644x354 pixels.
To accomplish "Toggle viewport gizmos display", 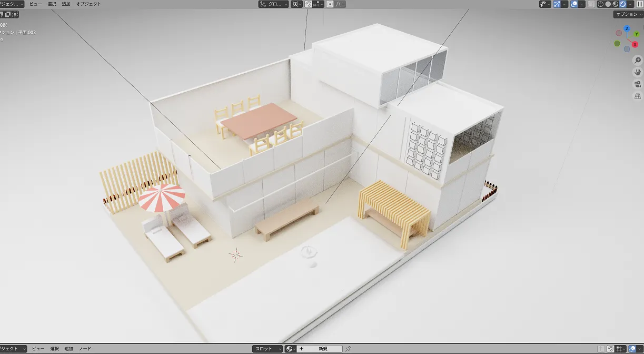I will tap(557, 4).
